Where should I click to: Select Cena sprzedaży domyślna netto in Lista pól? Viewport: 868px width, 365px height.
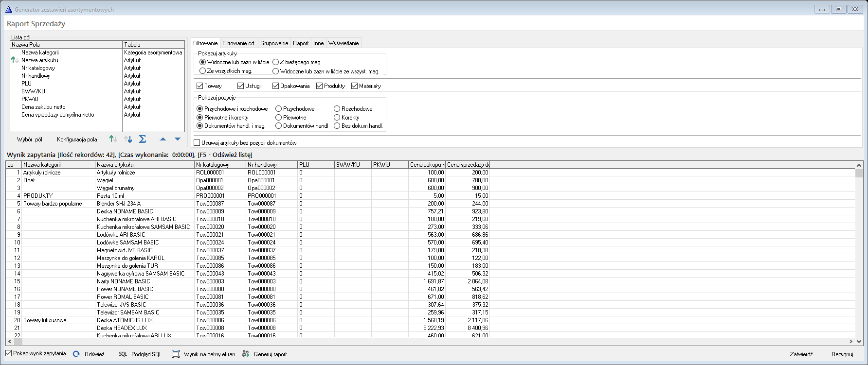click(97, 115)
